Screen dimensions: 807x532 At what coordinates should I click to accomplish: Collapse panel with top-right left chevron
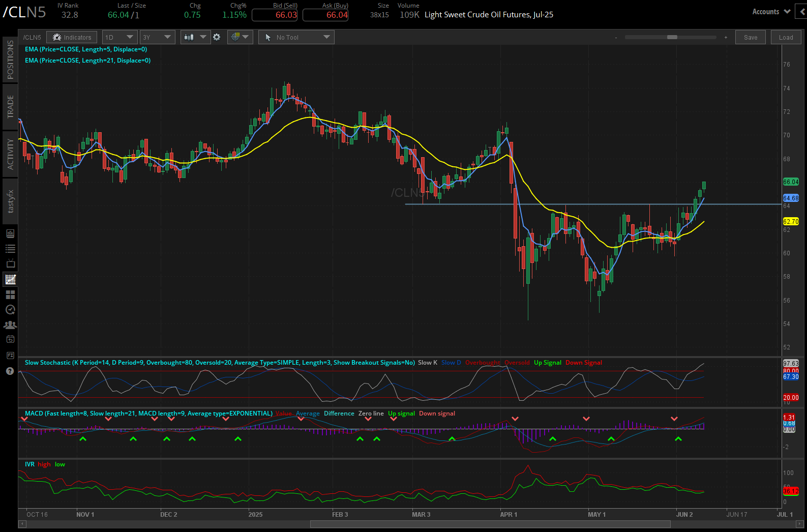802,12
